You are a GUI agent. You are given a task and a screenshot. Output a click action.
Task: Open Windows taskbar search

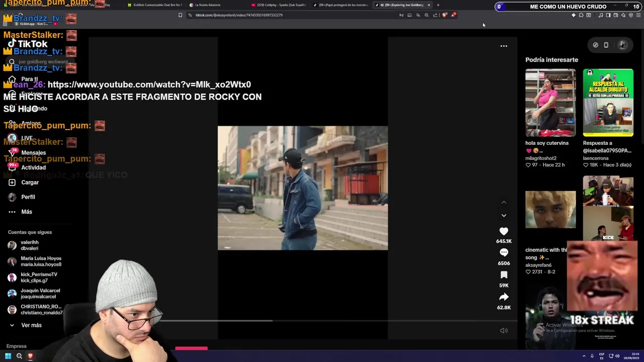(x=19, y=356)
